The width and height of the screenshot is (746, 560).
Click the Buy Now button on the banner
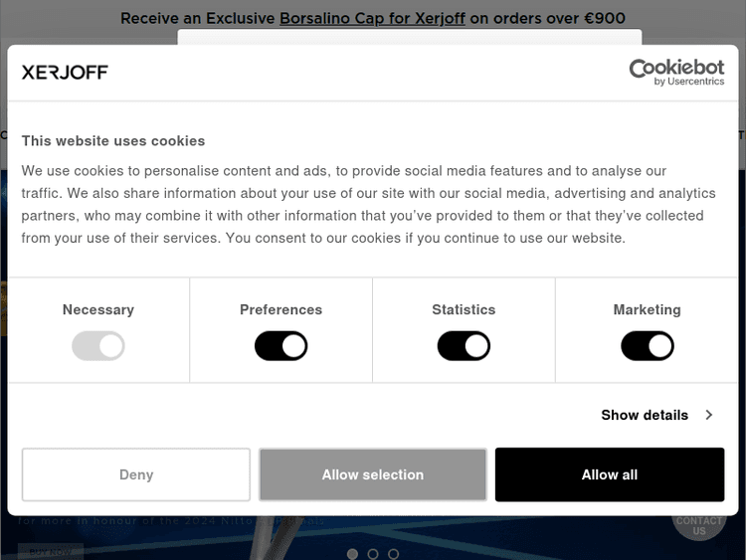point(50,552)
